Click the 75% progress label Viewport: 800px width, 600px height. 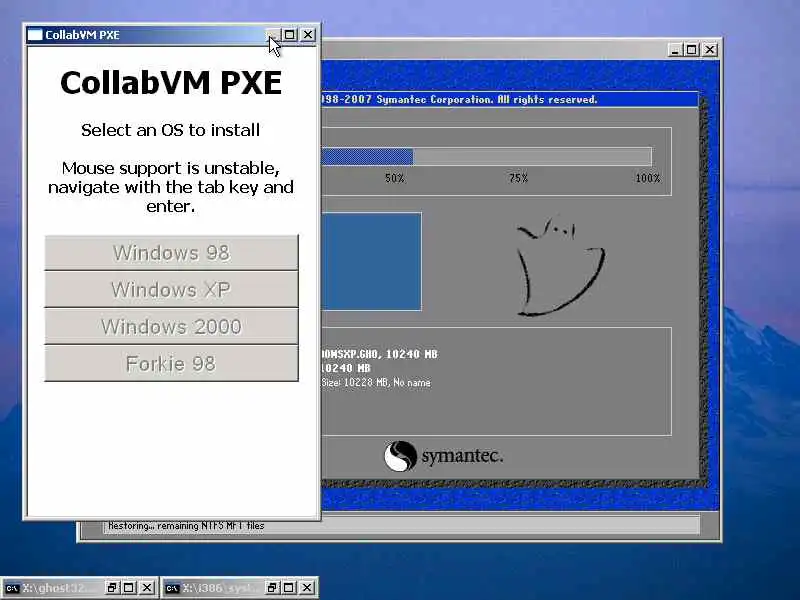pos(518,178)
